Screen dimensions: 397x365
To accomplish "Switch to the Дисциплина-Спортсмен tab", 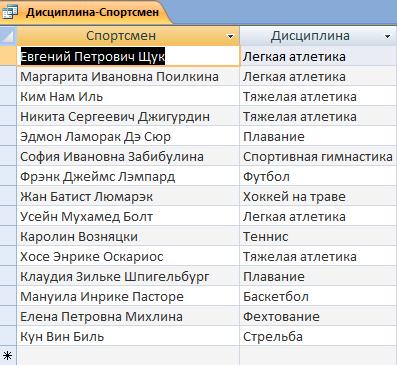I will coord(92,12).
